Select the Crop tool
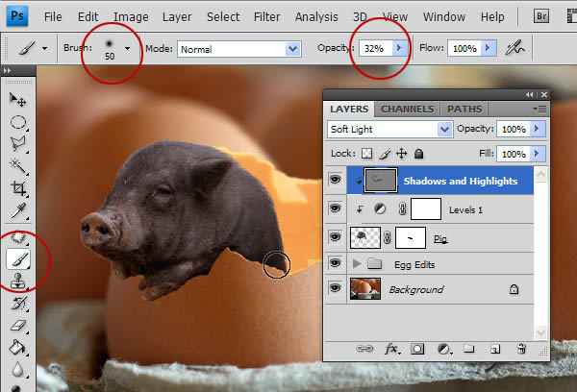Viewport: 577px width, 392px height. [x=17, y=188]
